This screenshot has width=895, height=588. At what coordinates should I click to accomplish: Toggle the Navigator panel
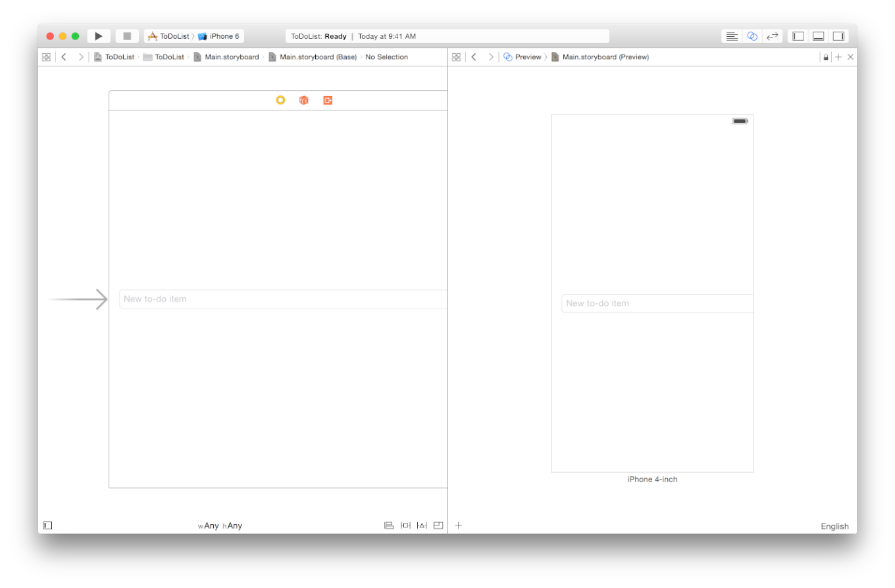click(798, 36)
